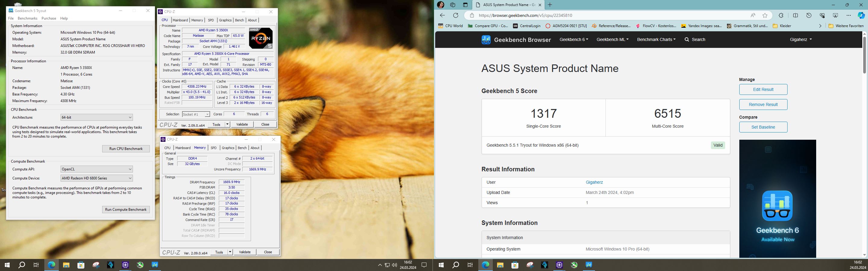Screen dimensions: 868x271
Task: Open Task View on left taskbar
Action: (x=36, y=265)
